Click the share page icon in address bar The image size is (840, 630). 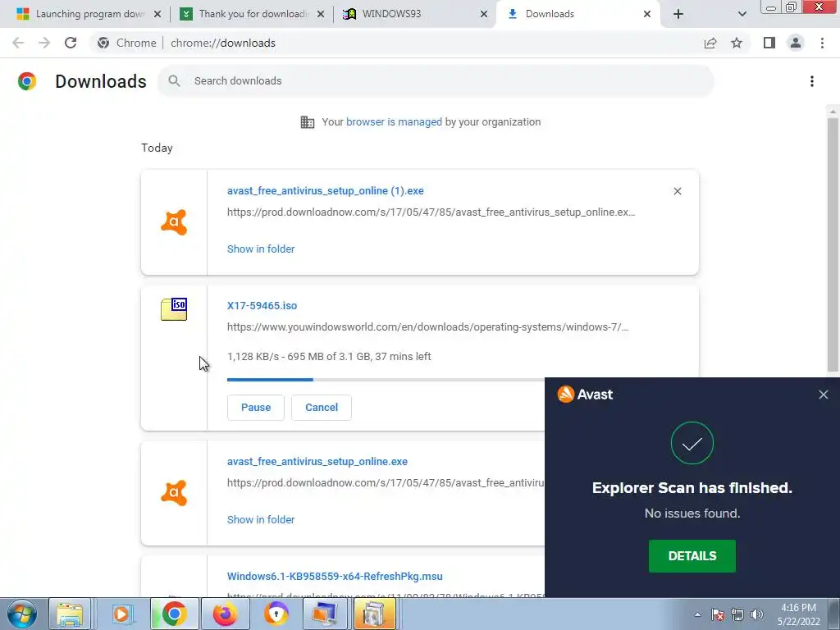point(710,43)
